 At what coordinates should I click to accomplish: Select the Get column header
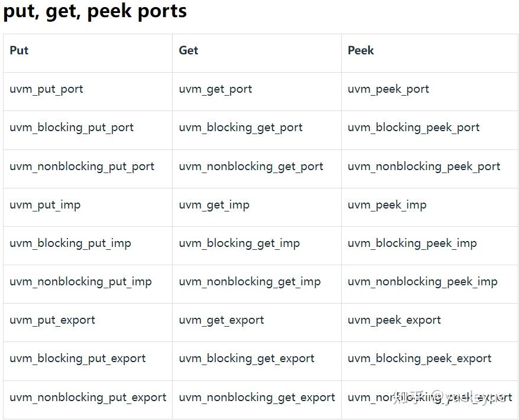click(189, 51)
